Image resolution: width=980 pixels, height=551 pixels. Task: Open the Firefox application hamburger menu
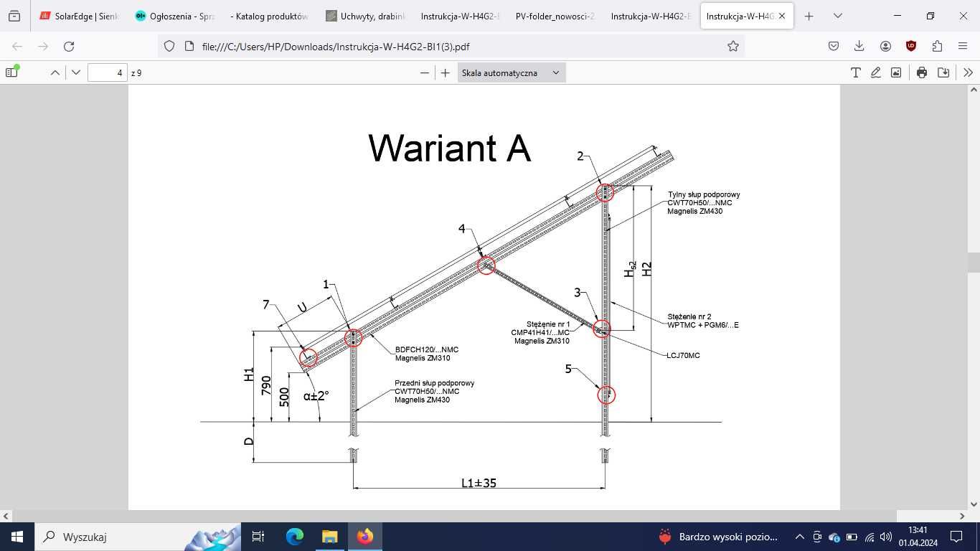tap(963, 46)
